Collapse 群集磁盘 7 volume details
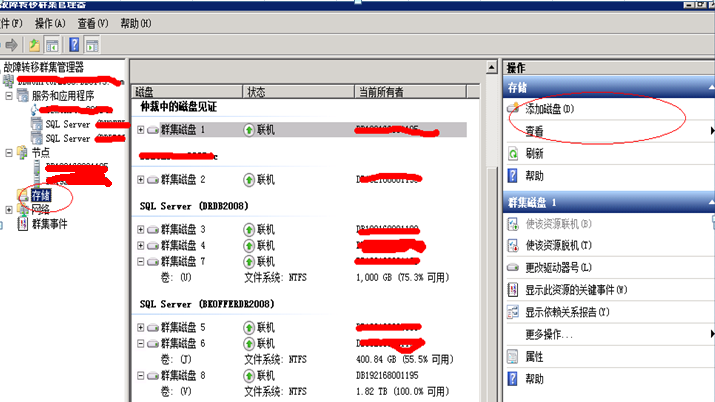Image resolution: width=715 pixels, height=402 pixels. 141,261
